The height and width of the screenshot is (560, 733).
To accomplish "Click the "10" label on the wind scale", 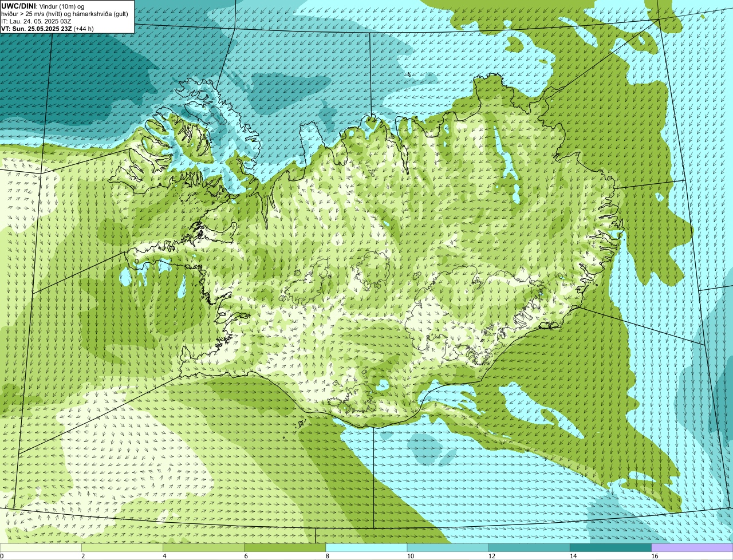I will [410, 556].
